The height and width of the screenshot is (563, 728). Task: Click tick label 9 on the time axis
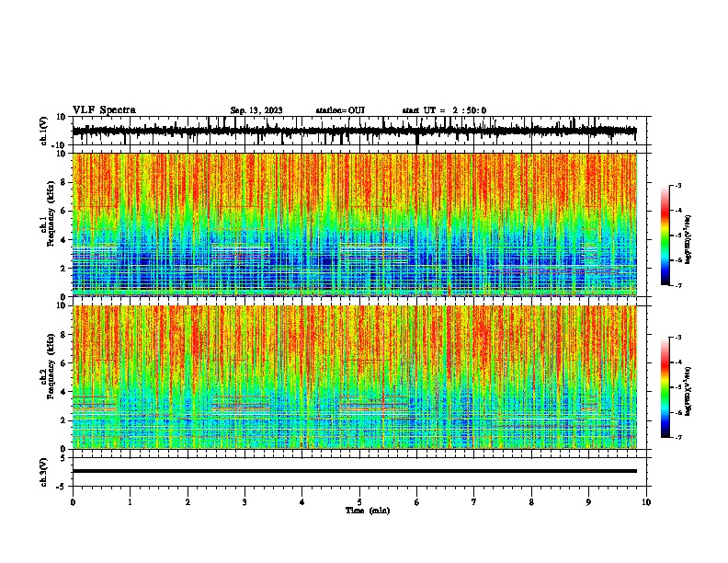(x=588, y=502)
